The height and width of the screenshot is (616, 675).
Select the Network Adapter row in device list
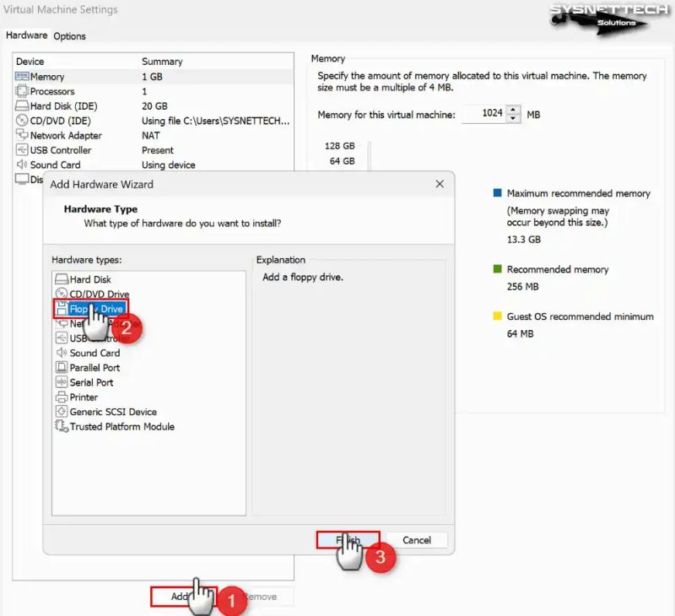[x=154, y=135]
